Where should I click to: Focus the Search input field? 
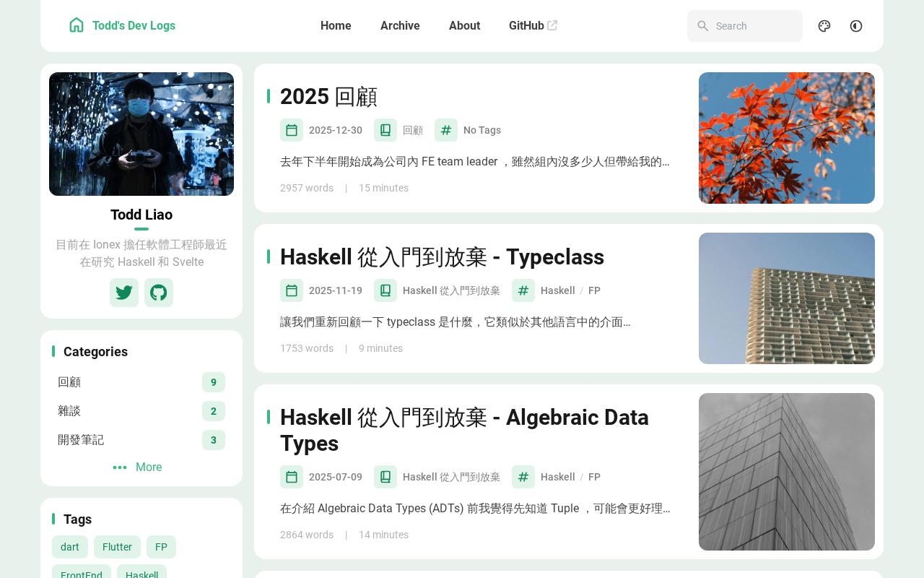click(745, 26)
